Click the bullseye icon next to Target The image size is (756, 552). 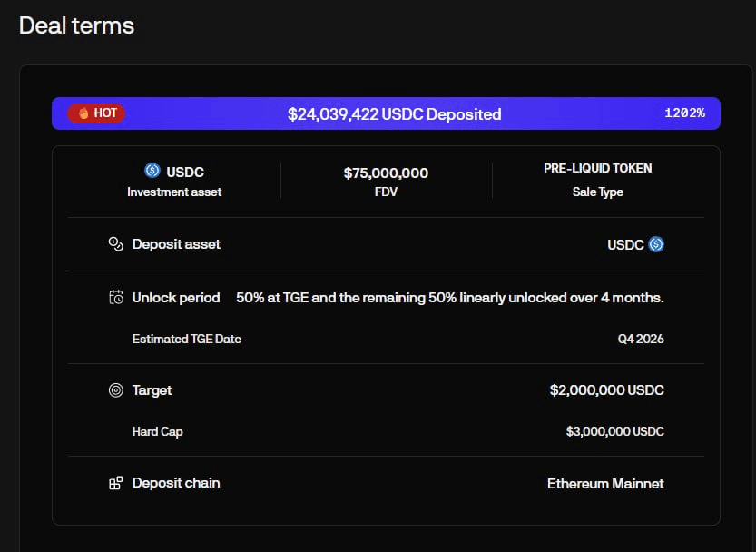(x=116, y=389)
